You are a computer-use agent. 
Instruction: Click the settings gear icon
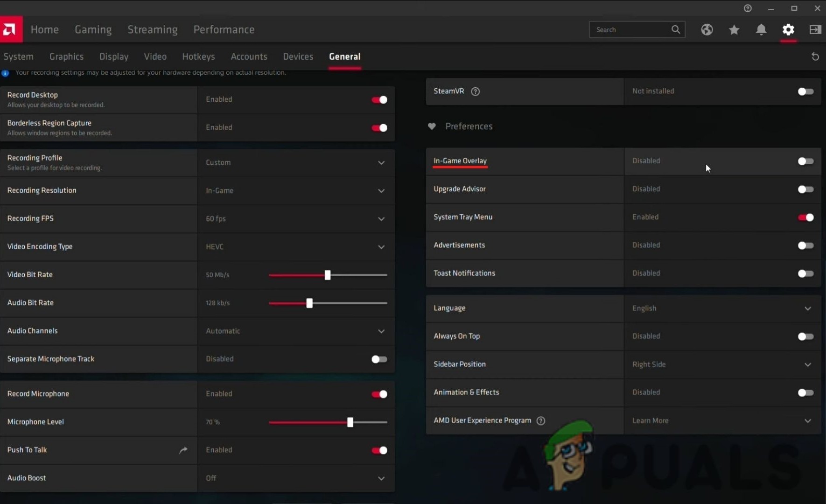click(x=788, y=29)
